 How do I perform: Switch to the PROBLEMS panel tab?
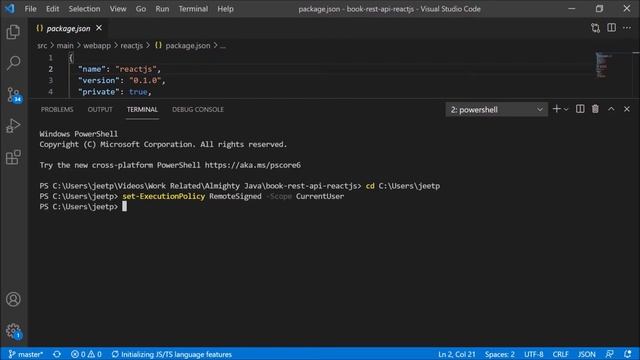57,109
